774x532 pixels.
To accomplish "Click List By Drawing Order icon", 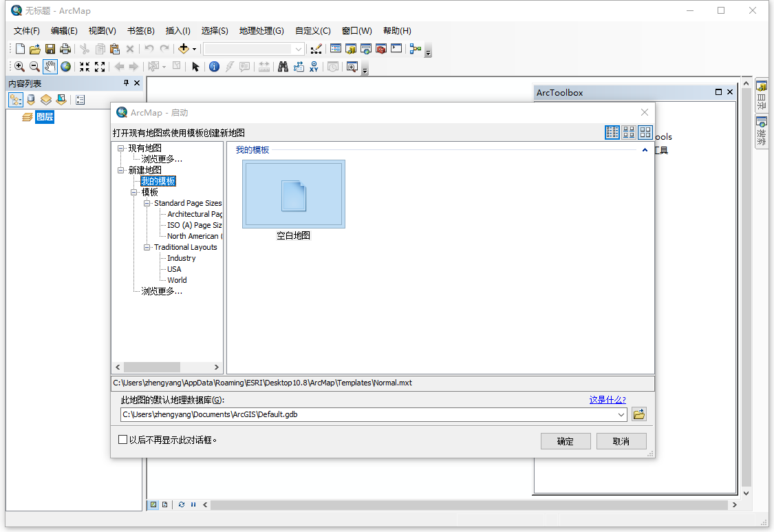I will pos(16,100).
